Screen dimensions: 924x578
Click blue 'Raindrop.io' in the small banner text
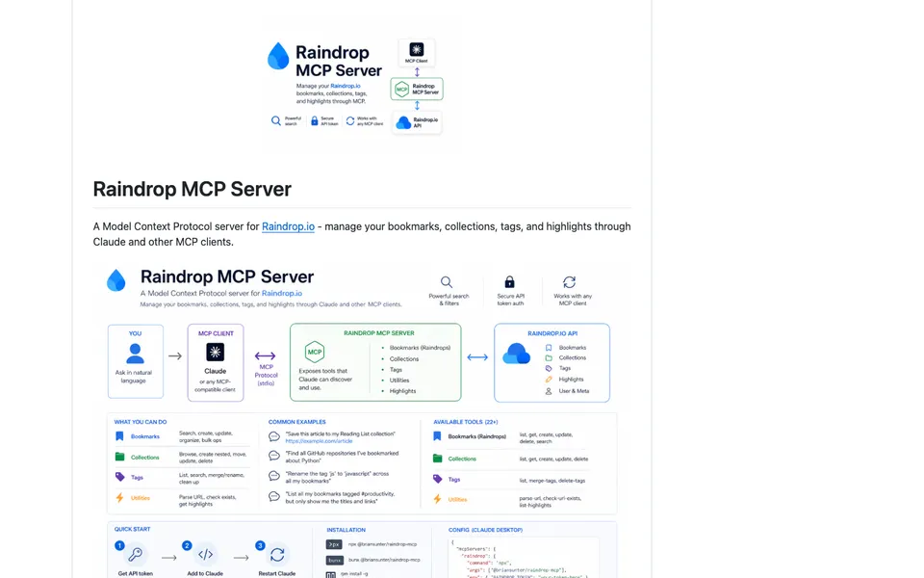346,86
